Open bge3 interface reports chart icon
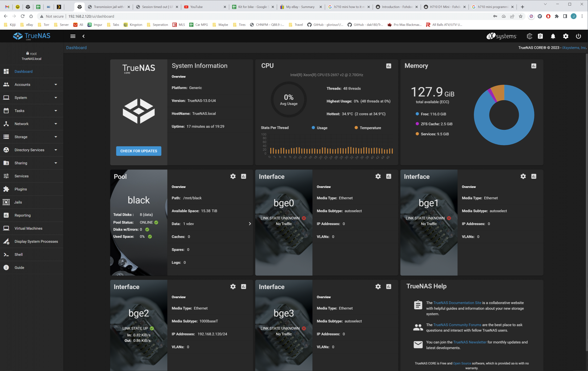The image size is (588, 371). pyautogui.click(x=388, y=287)
